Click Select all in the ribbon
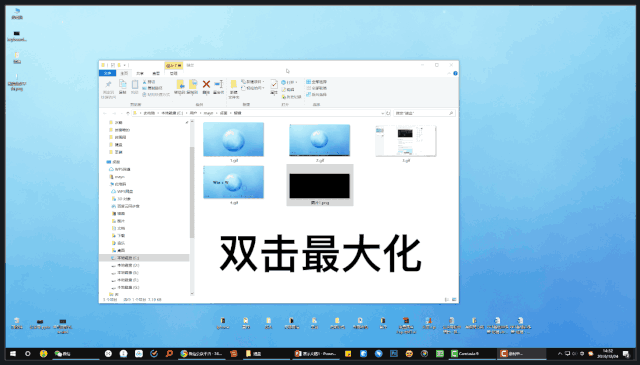 pos(316,82)
